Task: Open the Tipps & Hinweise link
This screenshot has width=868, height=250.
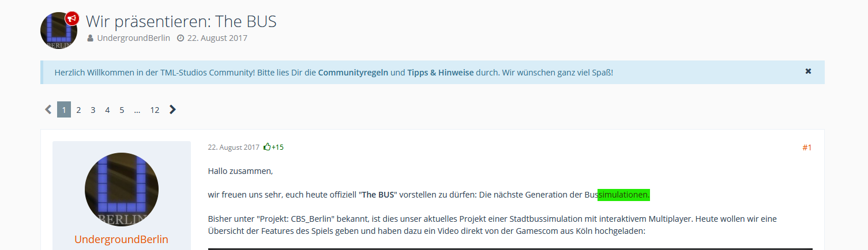Action: (440, 73)
